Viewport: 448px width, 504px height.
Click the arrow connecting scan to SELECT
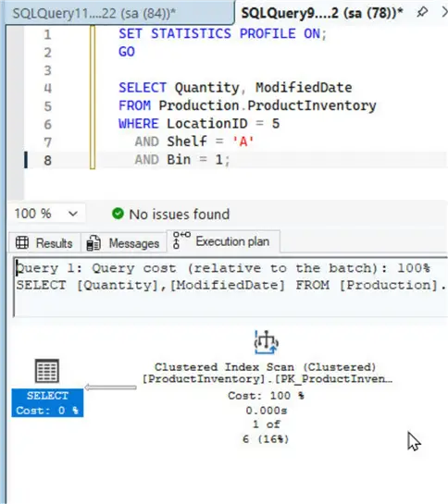[x=110, y=387]
